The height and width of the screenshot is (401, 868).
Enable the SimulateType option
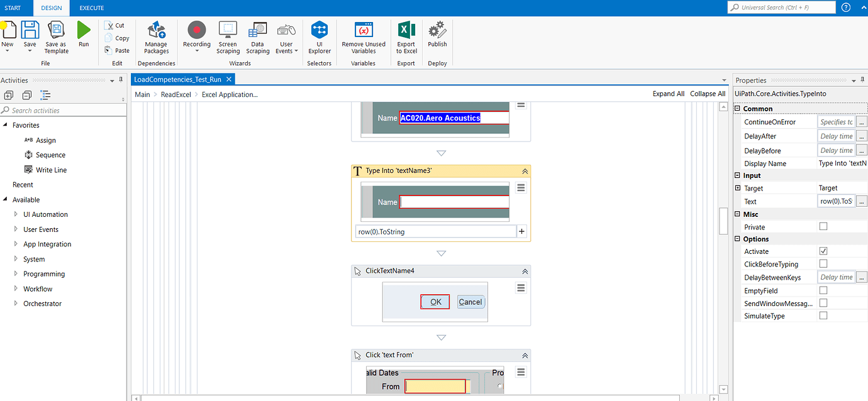point(823,316)
